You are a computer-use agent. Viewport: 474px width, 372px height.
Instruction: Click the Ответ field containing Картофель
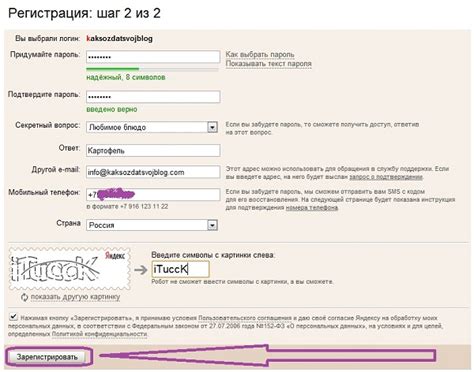(153, 150)
